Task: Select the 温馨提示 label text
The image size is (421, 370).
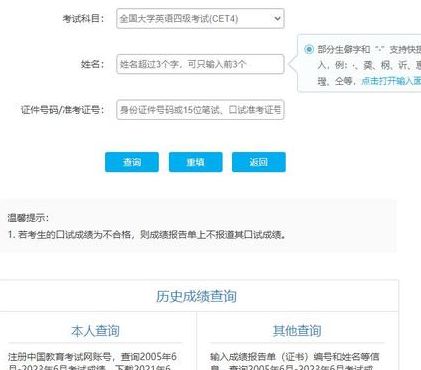Action: point(28,218)
